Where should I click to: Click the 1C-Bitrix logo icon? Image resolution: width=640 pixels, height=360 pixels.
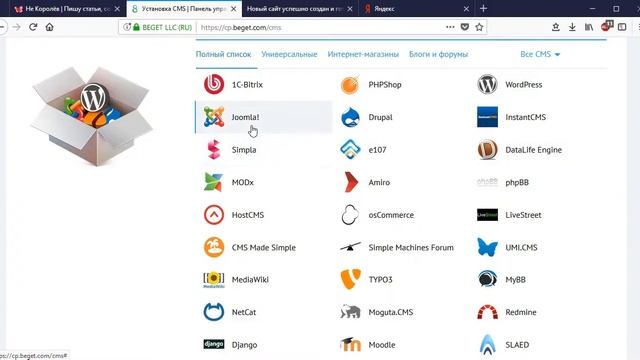point(214,84)
